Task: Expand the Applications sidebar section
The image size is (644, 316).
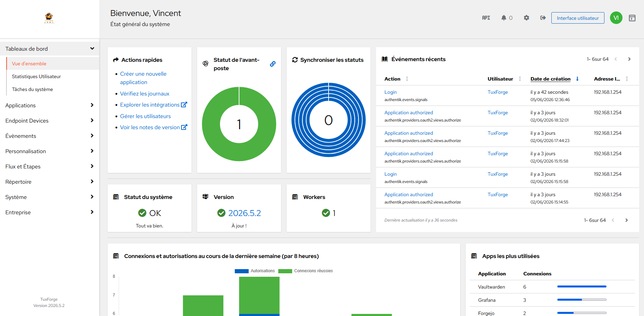Action: (50, 105)
